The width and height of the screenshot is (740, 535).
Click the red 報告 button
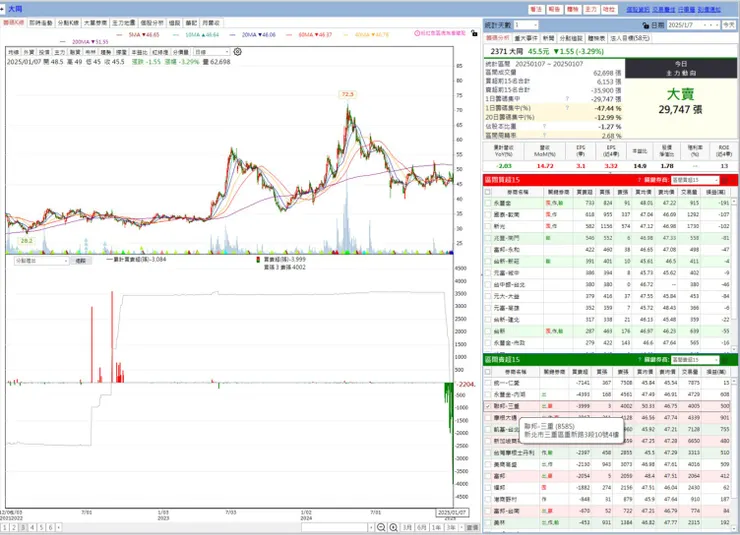pos(555,9)
